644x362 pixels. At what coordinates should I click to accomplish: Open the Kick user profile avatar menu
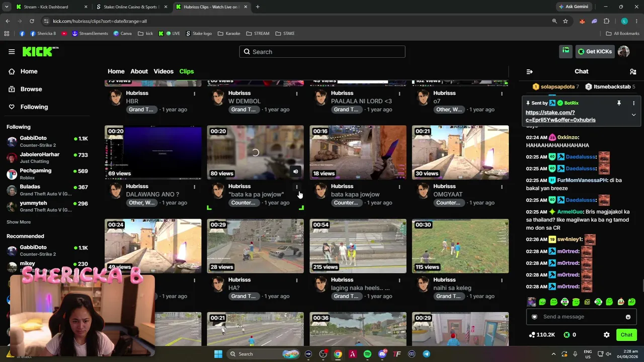[x=623, y=51]
